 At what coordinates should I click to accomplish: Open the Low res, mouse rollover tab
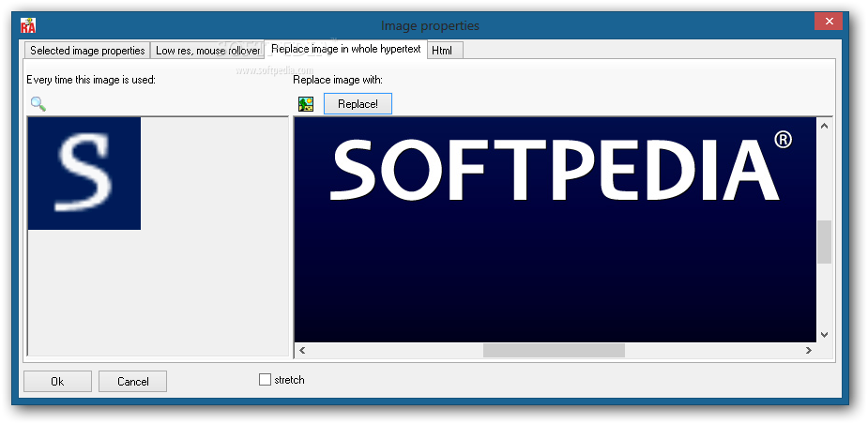pyautogui.click(x=207, y=51)
